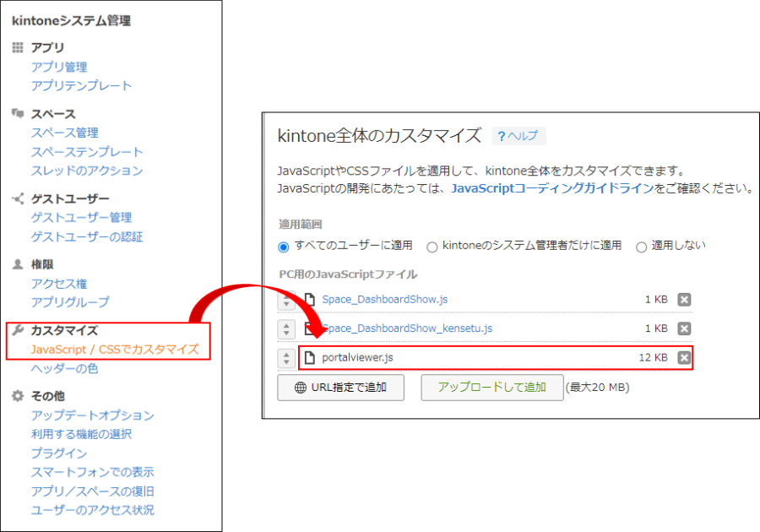Open アプリ管理 in sidebar
This screenshot has width=760, height=532.
(59, 67)
